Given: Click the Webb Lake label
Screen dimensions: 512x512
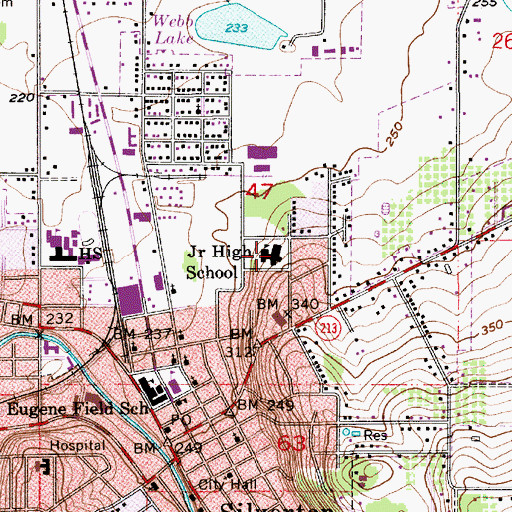Looking at the screenshot, I should pos(173,30).
